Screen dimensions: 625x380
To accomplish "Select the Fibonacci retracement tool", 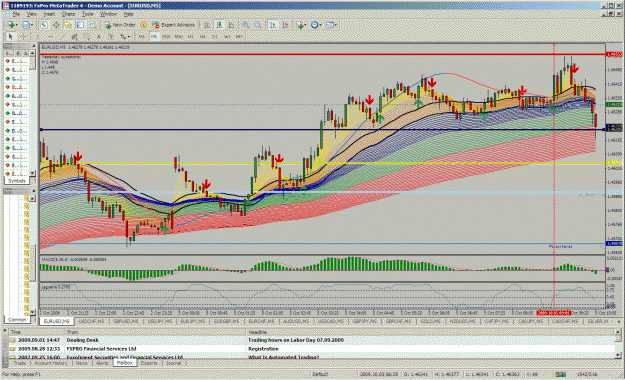I will click(87, 36).
